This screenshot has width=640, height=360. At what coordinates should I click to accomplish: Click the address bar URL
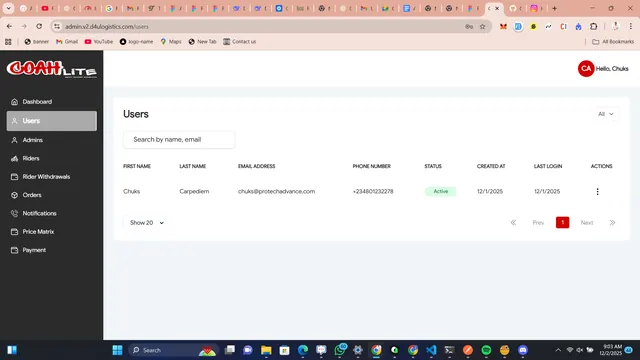(107, 27)
